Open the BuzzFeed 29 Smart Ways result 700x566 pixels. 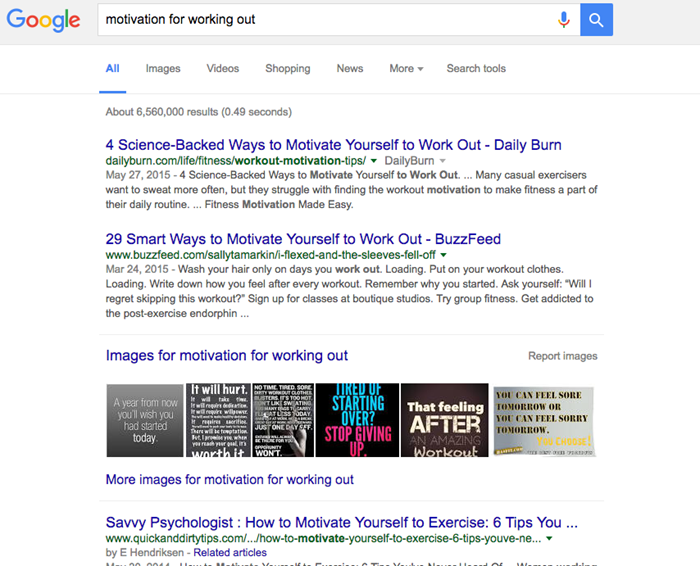303,239
